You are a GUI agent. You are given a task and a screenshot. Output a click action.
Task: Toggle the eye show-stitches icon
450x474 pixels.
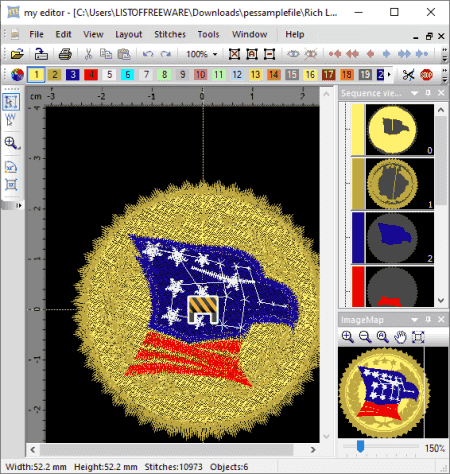point(293,54)
